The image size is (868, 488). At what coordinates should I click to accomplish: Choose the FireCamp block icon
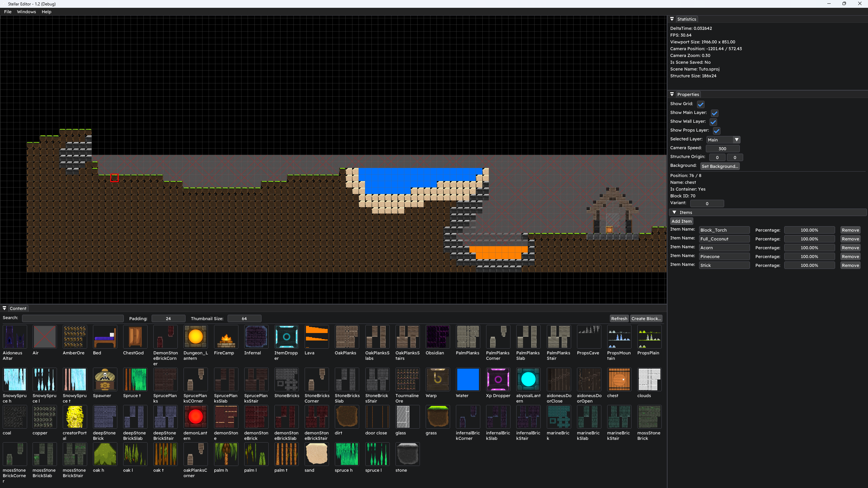tap(226, 337)
